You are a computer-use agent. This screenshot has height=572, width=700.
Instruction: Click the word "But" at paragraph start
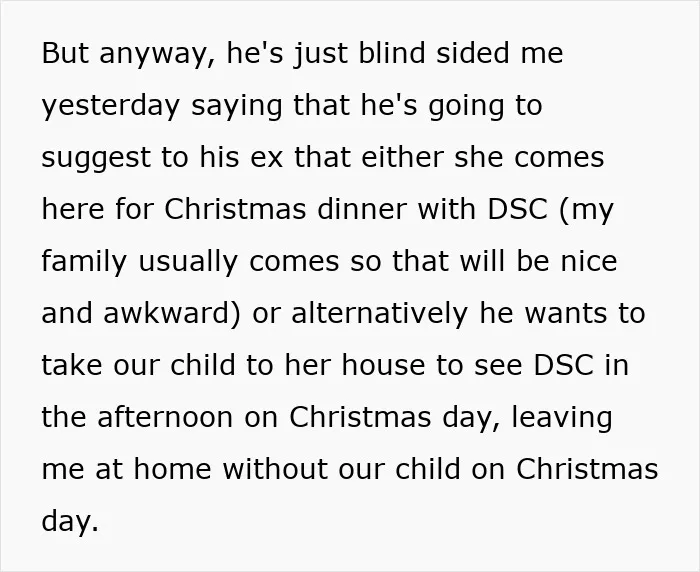[65, 53]
